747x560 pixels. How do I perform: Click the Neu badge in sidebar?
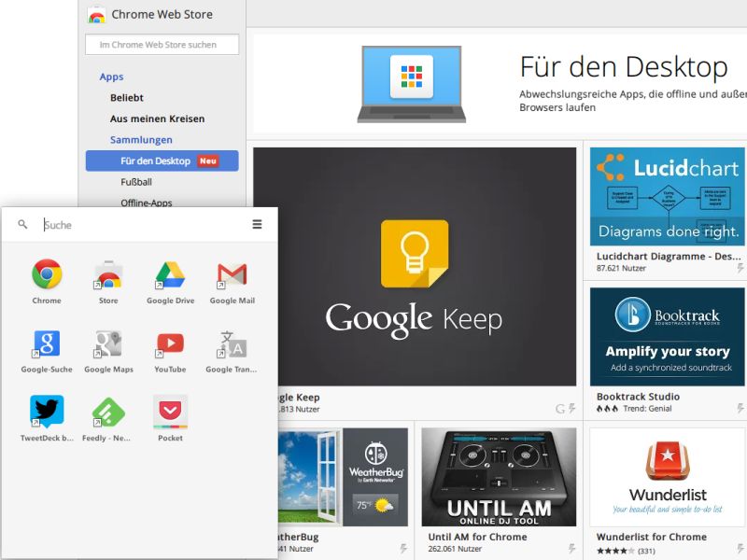(208, 161)
